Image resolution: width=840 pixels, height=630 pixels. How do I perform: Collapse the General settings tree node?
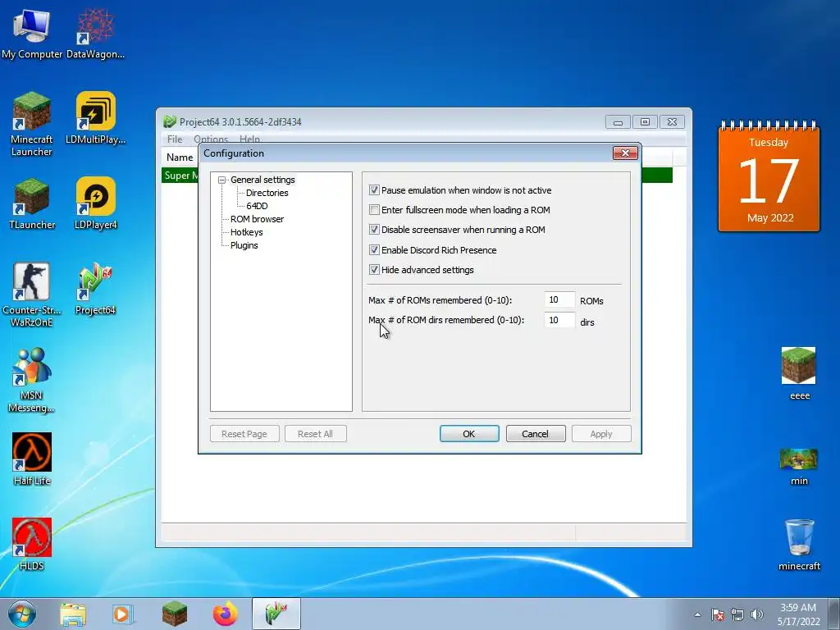tap(221, 180)
